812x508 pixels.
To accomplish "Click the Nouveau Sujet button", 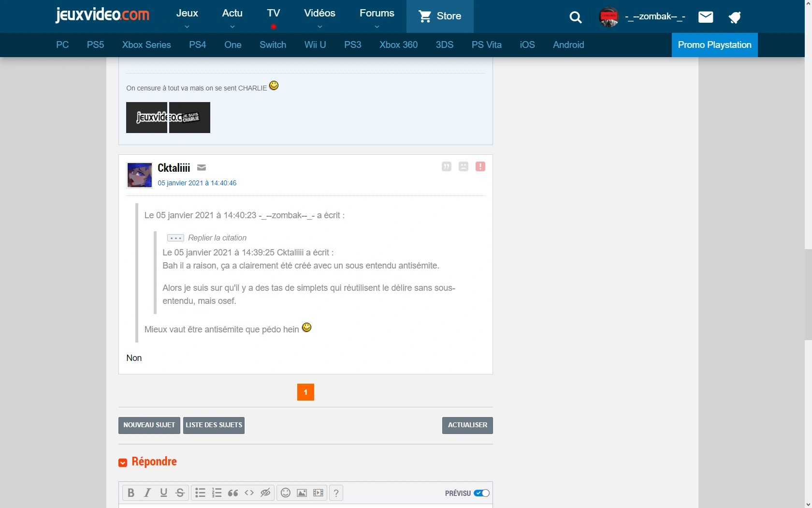I will point(149,425).
